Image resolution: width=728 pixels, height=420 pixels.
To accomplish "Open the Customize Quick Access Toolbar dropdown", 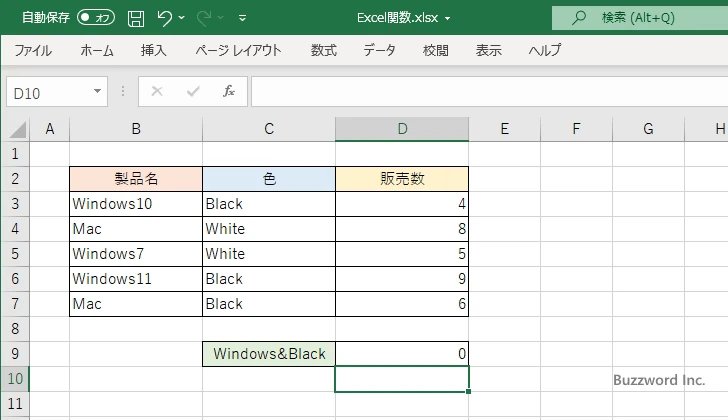I will click(242, 18).
